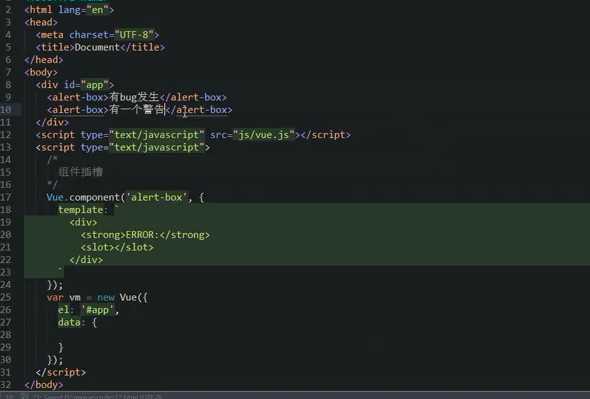The width and height of the screenshot is (590, 399).
Task: Click the closing </div> on line 22
Action: coord(86,260)
